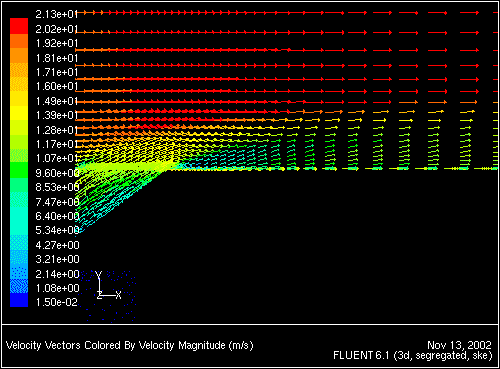Click the 1.81e+01 legend label
The width and height of the screenshot is (500, 369).
click(x=57, y=58)
